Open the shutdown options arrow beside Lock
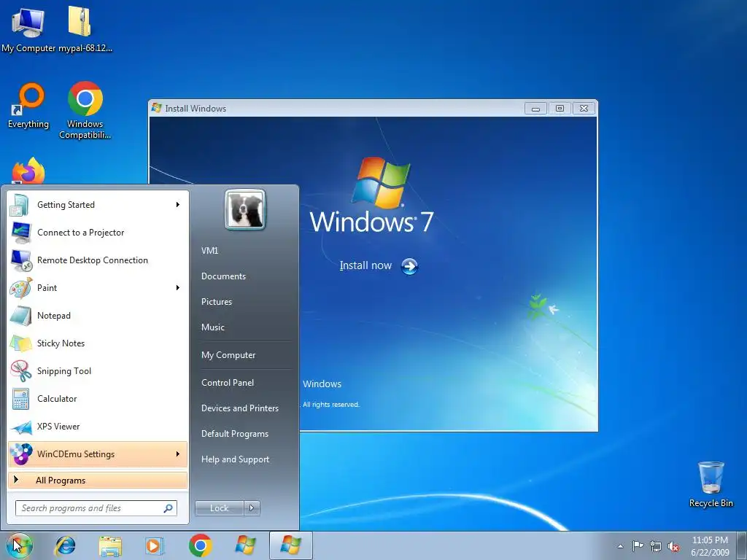 click(x=252, y=508)
